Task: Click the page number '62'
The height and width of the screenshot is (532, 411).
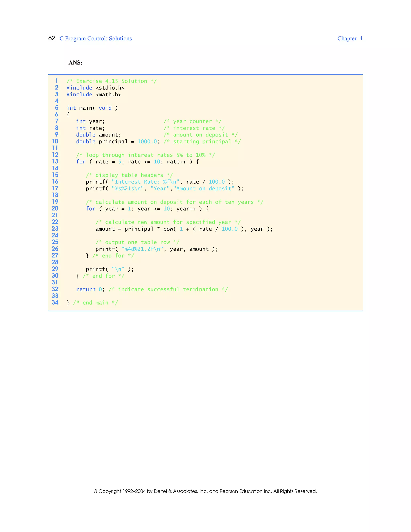Action: pyautogui.click(x=52, y=38)
